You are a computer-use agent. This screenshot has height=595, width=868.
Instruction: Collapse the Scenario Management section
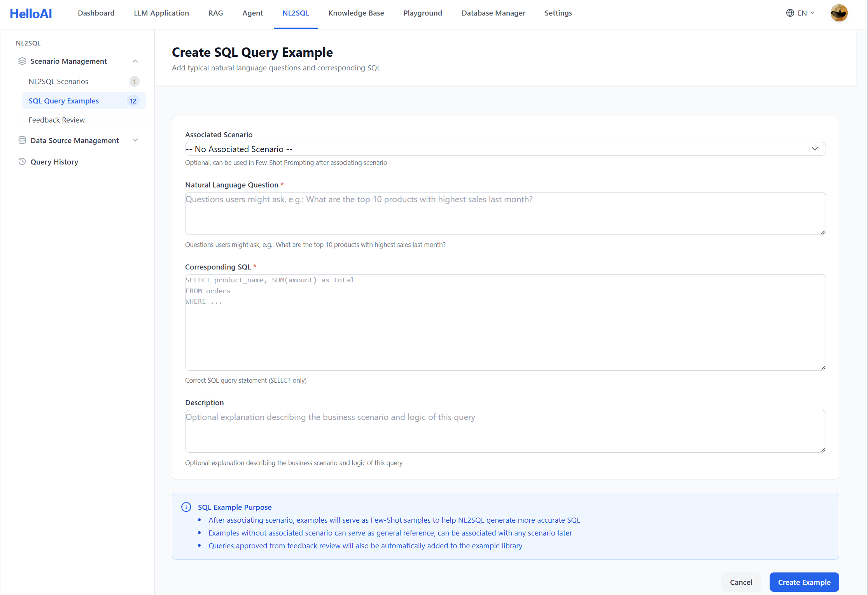coord(135,61)
